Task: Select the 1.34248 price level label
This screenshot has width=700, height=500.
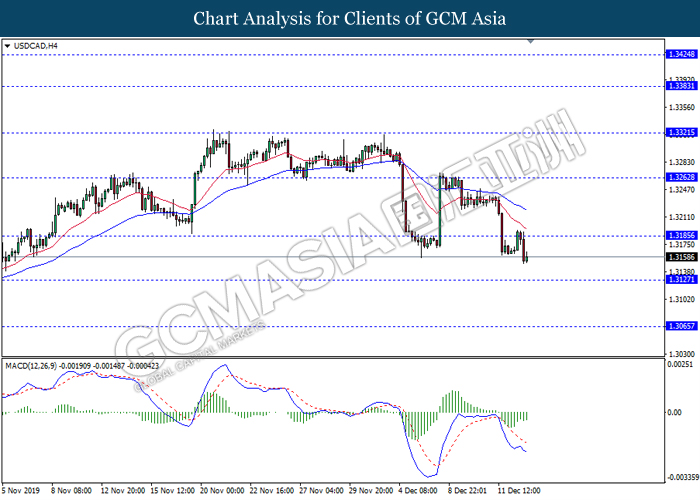Action: click(681, 54)
